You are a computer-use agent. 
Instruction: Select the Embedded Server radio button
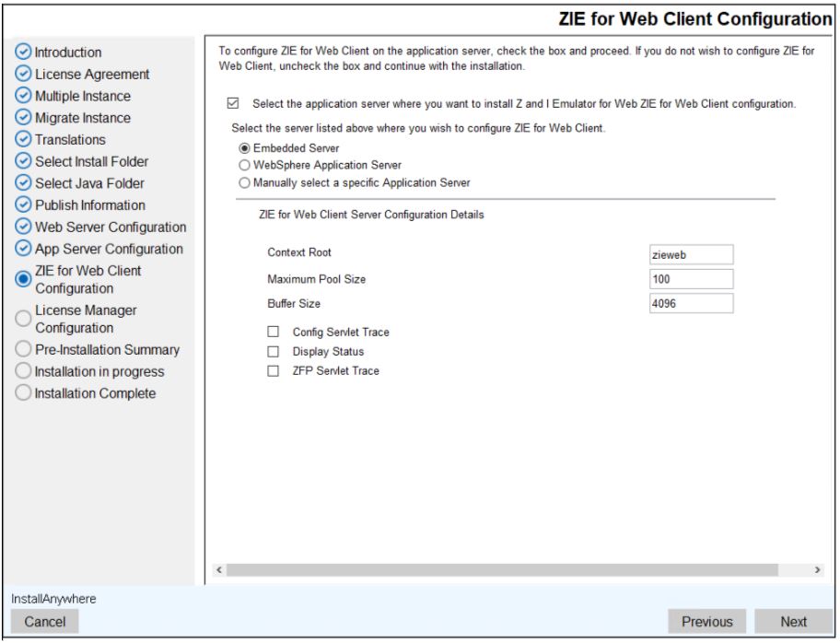244,148
